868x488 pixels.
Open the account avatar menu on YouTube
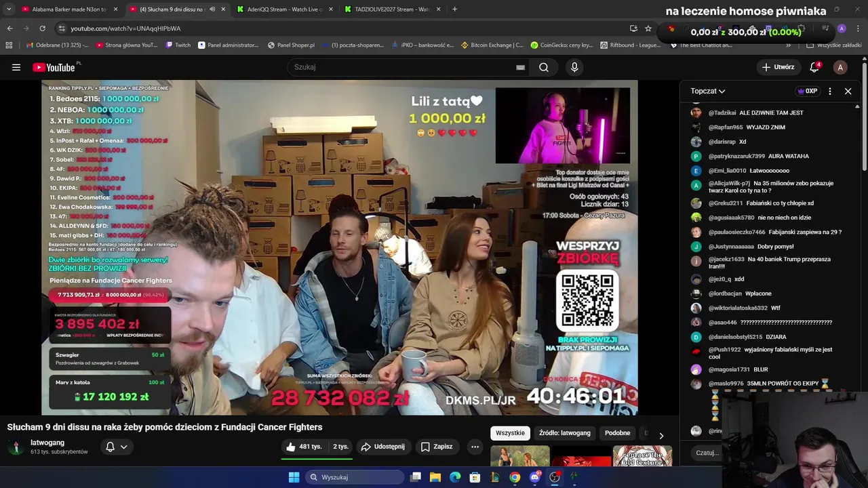tap(840, 67)
